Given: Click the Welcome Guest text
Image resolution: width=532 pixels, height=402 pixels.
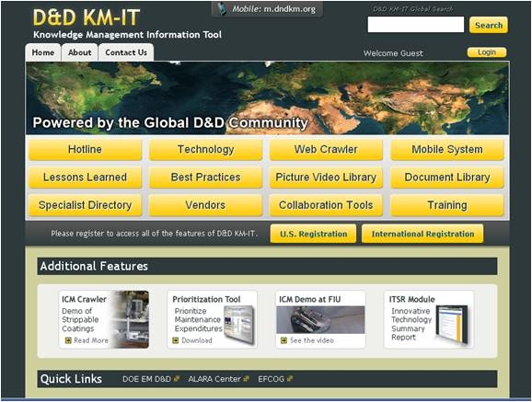Looking at the screenshot, I should point(393,53).
